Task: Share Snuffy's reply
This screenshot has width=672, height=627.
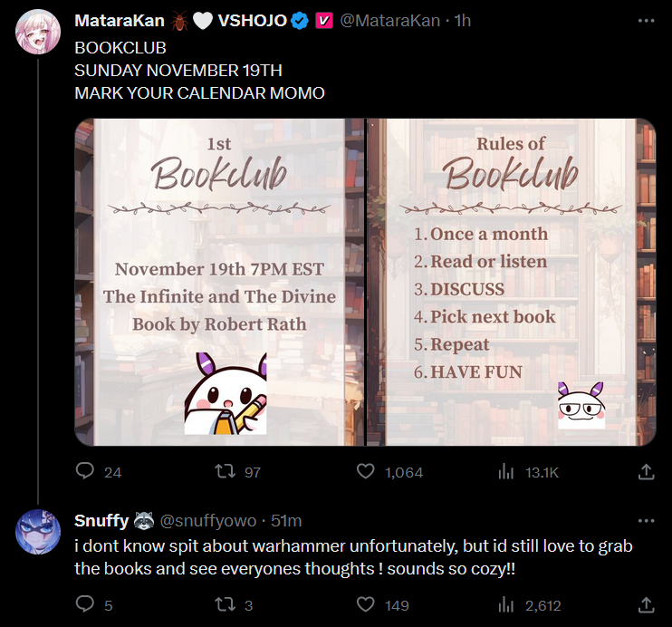Action: (x=646, y=604)
